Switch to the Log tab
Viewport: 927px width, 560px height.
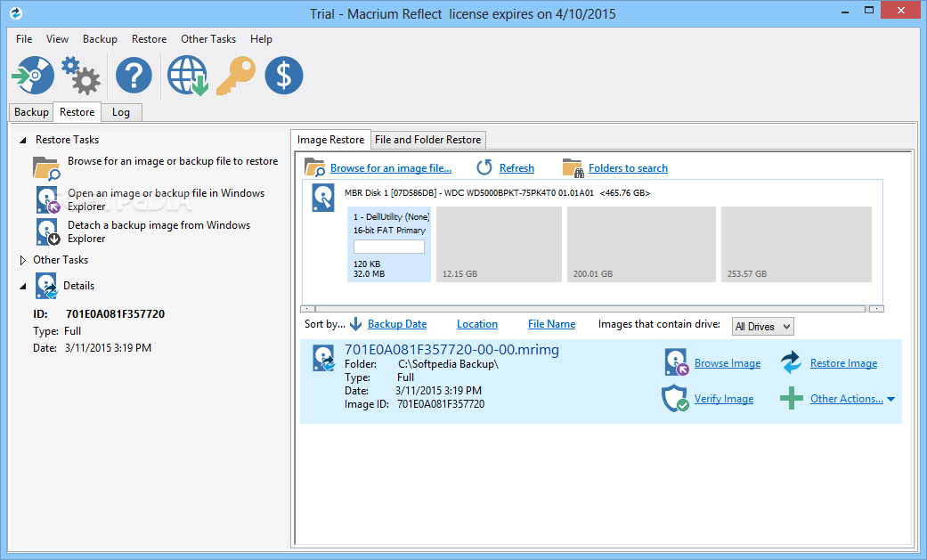(120, 112)
